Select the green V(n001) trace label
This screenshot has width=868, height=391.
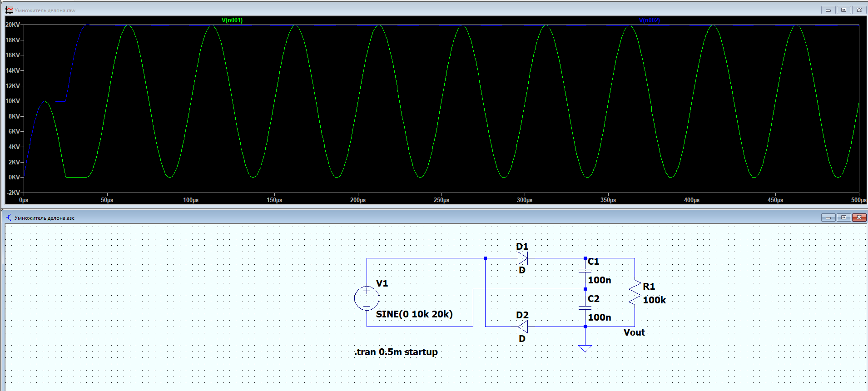tap(232, 20)
